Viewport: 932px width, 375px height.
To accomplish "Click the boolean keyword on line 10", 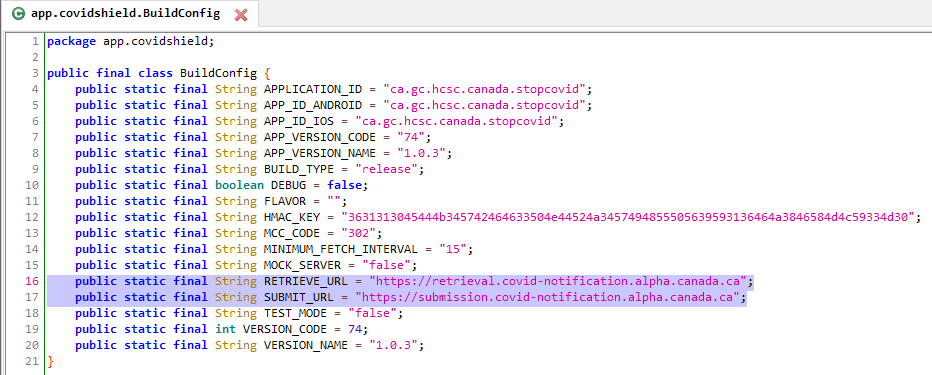I will [240, 185].
